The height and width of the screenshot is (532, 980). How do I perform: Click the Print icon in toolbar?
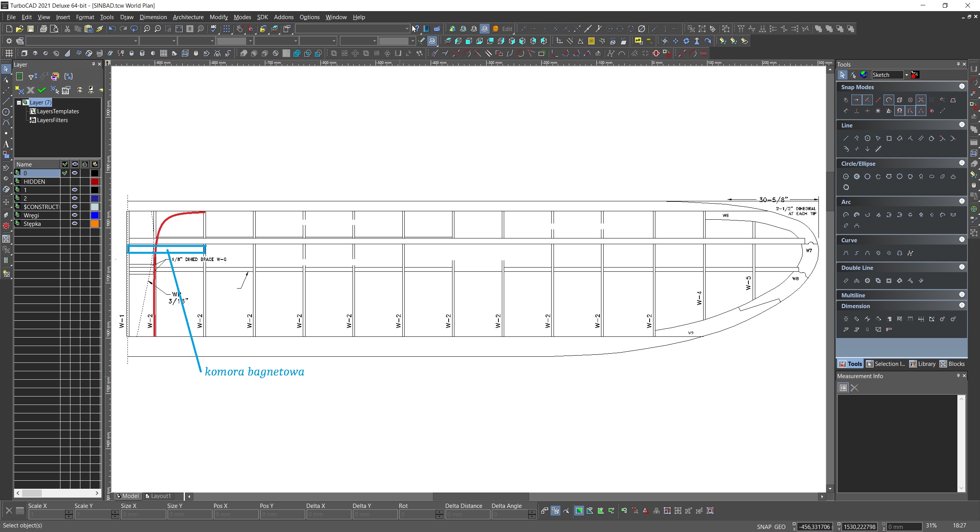44,29
